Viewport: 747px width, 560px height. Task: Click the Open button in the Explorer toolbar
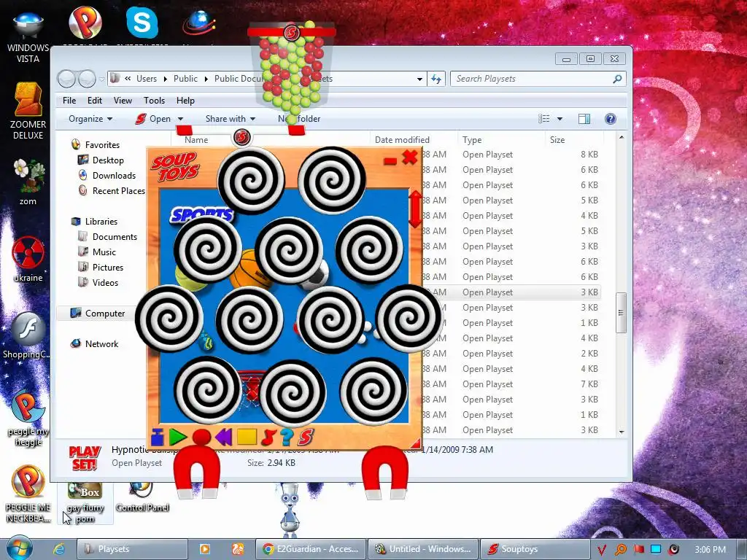pos(153,119)
